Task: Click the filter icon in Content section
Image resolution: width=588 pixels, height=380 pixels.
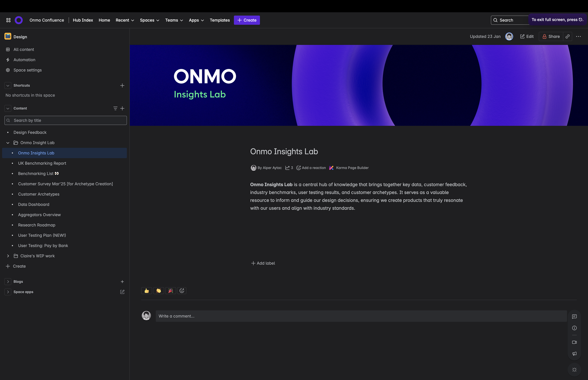Action: tap(115, 108)
